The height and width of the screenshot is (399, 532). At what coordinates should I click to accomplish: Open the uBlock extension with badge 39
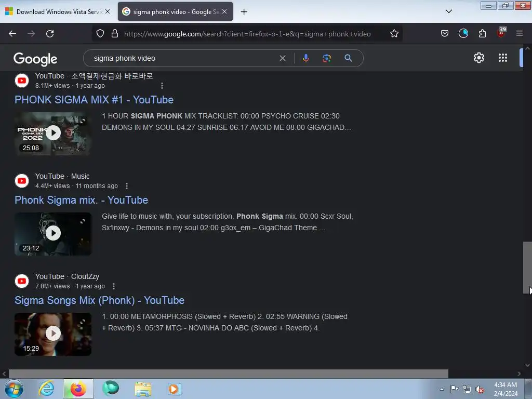[x=501, y=33]
